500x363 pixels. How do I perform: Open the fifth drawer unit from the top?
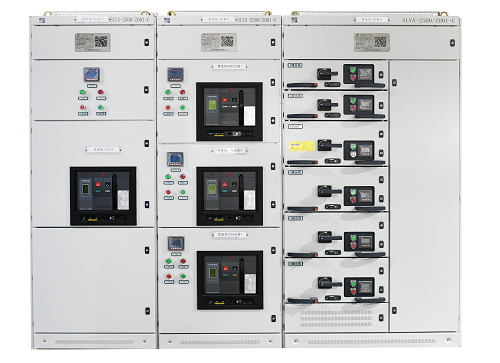pyautogui.click(x=336, y=235)
